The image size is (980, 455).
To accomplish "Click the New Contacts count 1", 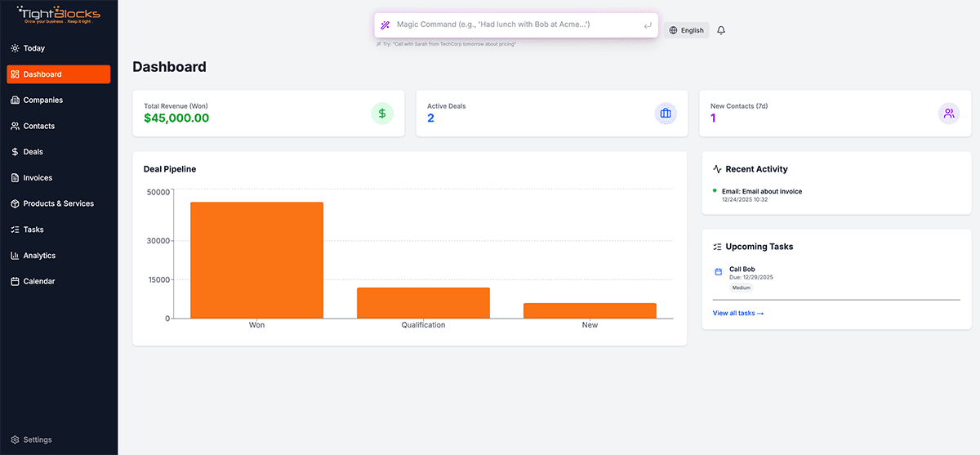I will click(713, 118).
